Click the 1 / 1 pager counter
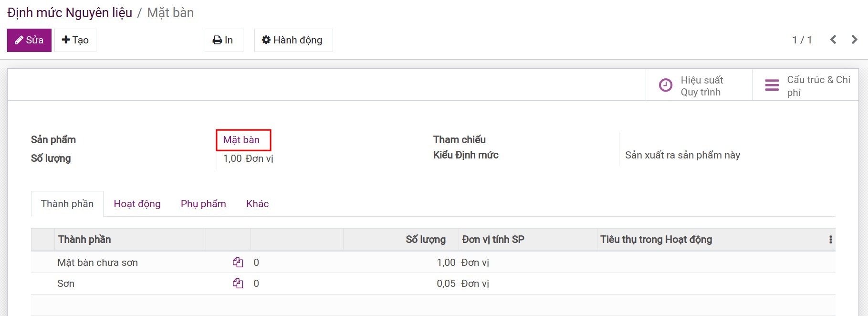 coord(802,40)
